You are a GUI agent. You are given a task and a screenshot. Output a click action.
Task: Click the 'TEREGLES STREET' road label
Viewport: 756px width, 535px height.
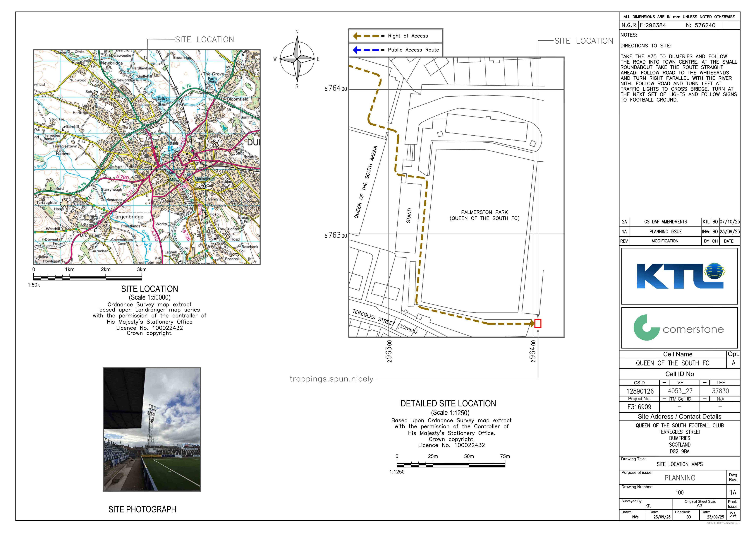pos(373,318)
